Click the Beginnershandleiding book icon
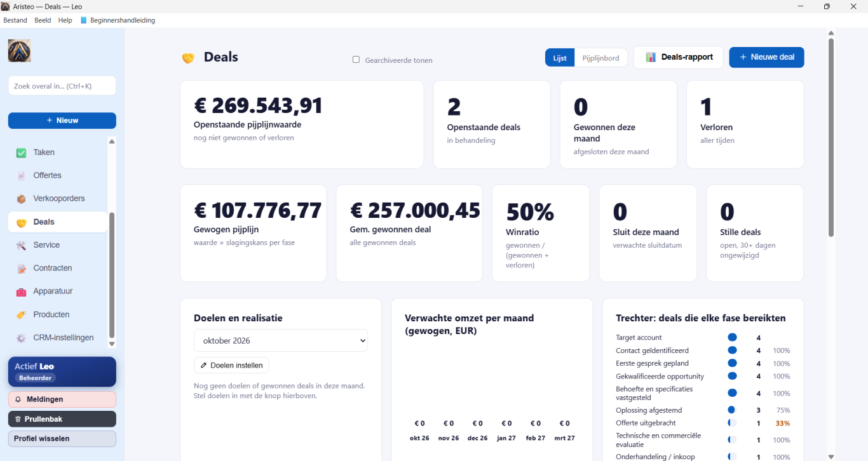This screenshot has height=461, width=868. tap(84, 20)
